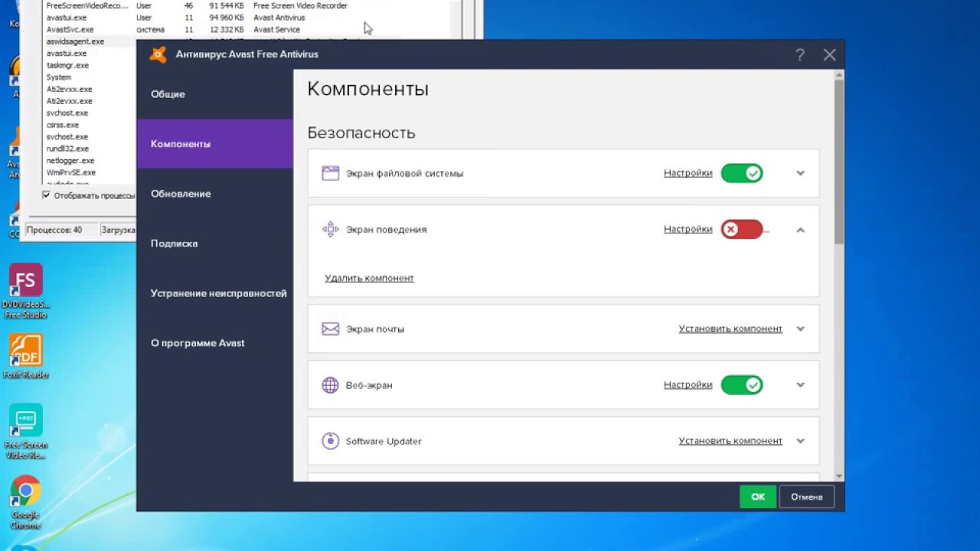Select taskmgr.exe process in Task Manager
This screenshot has height=551, width=980.
tap(67, 65)
